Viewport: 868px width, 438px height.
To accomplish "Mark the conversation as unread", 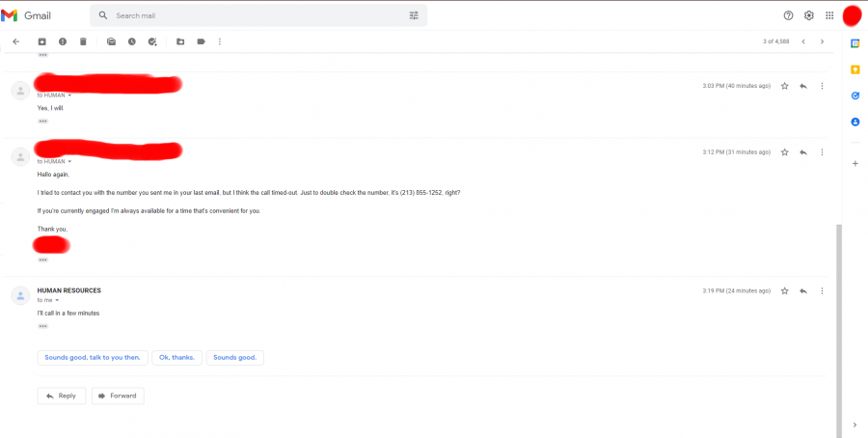I will (x=111, y=41).
